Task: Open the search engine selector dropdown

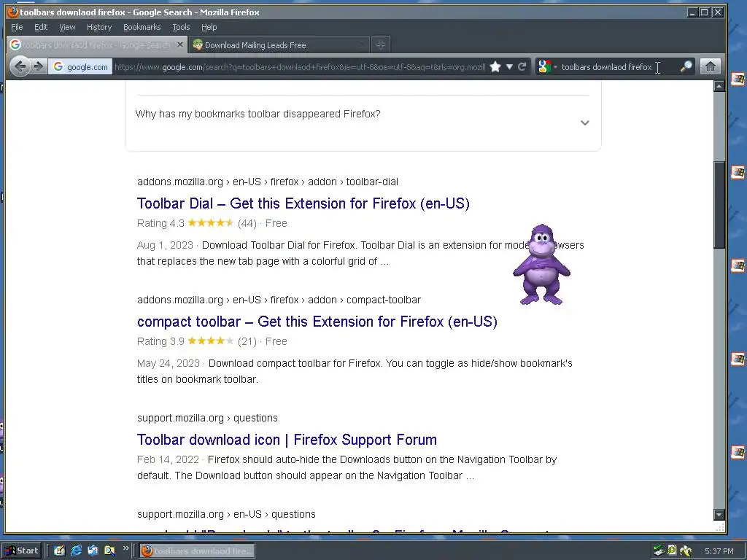Action: 546,66
